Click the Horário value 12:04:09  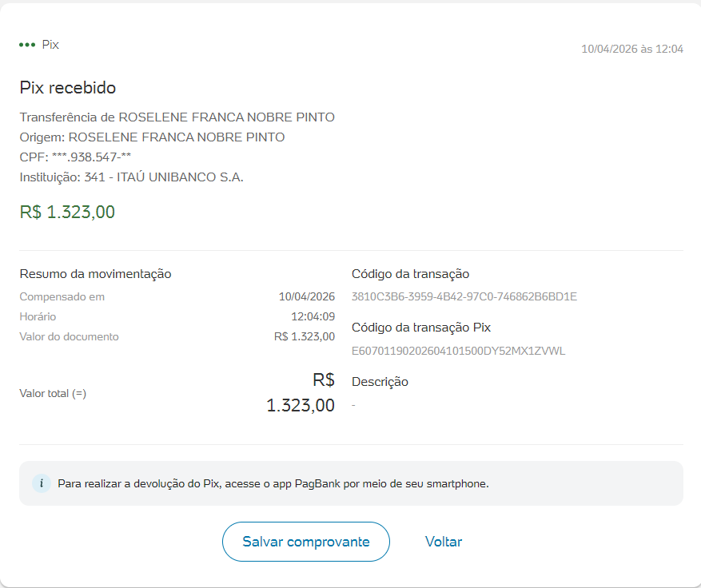coord(313,317)
